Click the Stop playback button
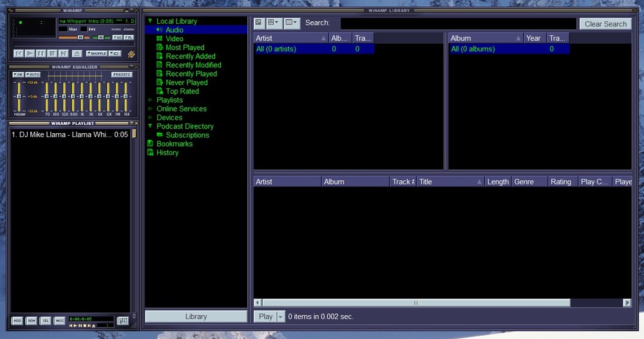Image resolution: width=644 pixels, height=339 pixels. click(52, 53)
